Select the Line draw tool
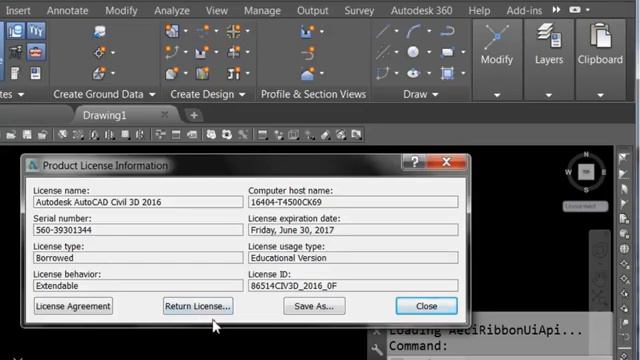This screenshot has height=360, width=640. tap(383, 31)
